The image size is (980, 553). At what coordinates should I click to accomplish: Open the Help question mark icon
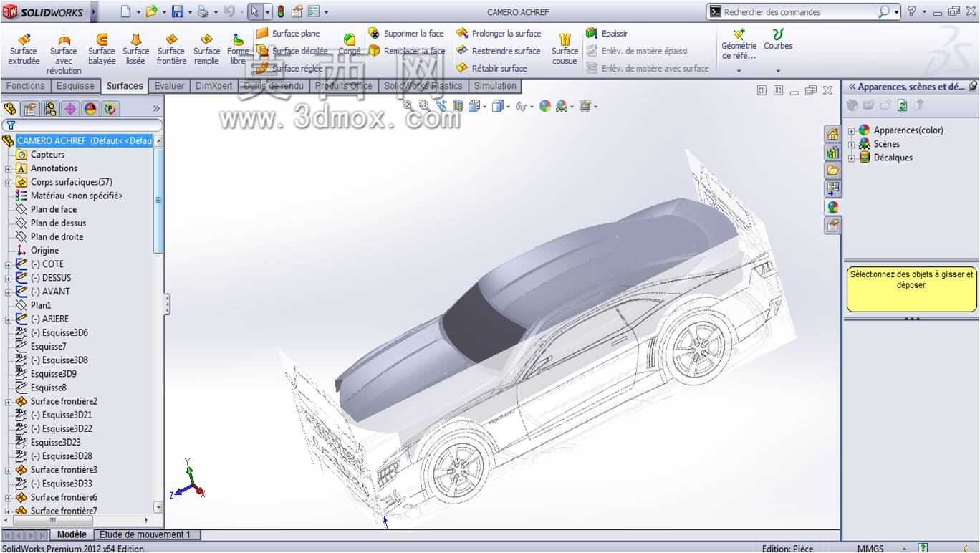[911, 11]
